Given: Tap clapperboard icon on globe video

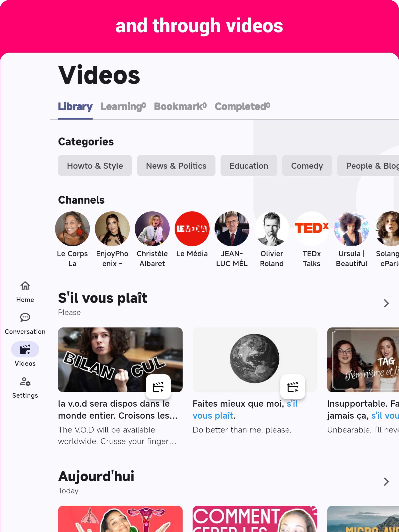Looking at the screenshot, I should click(x=293, y=387).
